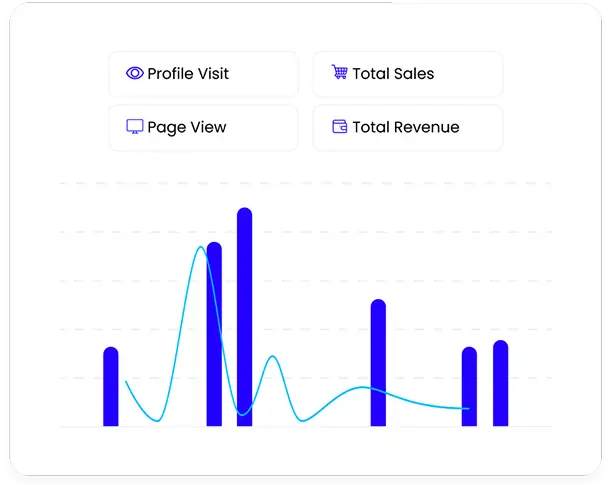
Task: Select the Total Sales card
Action: tap(408, 74)
